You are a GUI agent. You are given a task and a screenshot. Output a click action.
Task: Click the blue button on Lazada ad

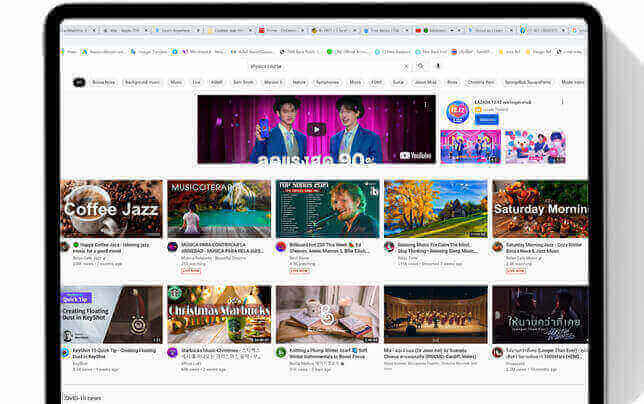coord(487,119)
